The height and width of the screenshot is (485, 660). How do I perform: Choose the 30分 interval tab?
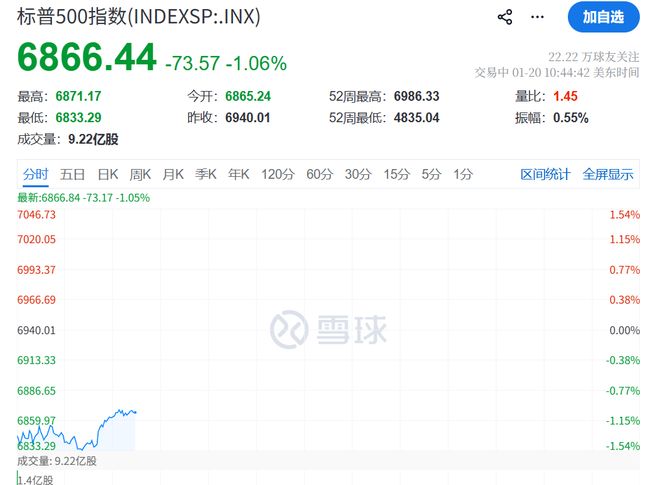click(358, 174)
